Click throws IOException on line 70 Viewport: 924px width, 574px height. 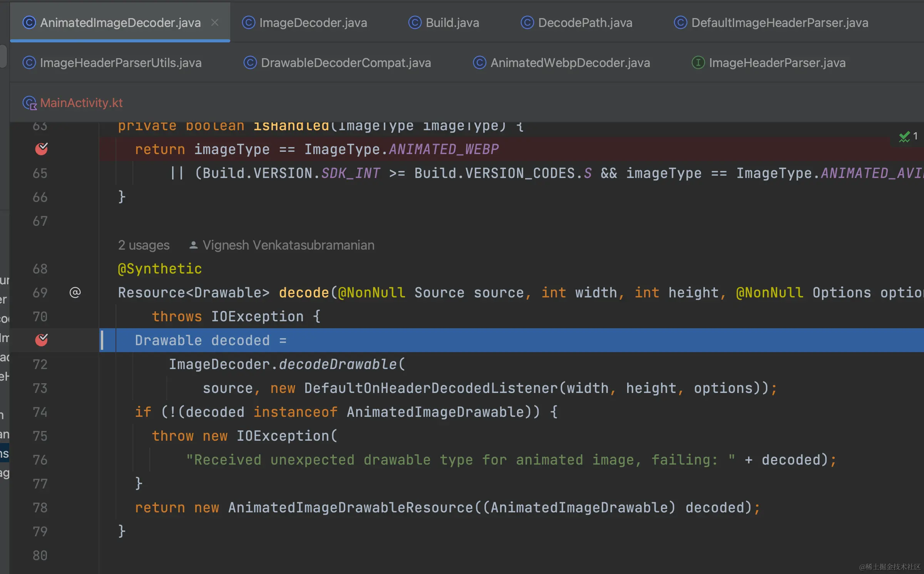(228, 317)
